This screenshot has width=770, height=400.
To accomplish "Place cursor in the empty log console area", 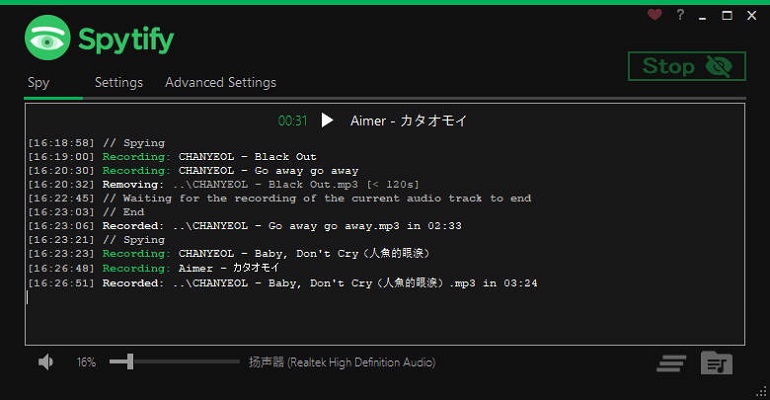I will coord(385,317).
